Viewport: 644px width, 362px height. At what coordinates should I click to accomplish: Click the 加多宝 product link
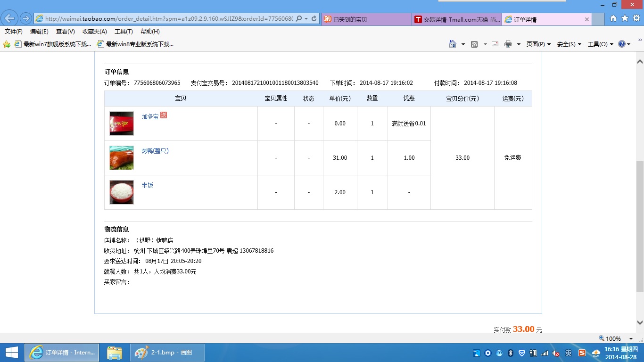pos(150,116)
